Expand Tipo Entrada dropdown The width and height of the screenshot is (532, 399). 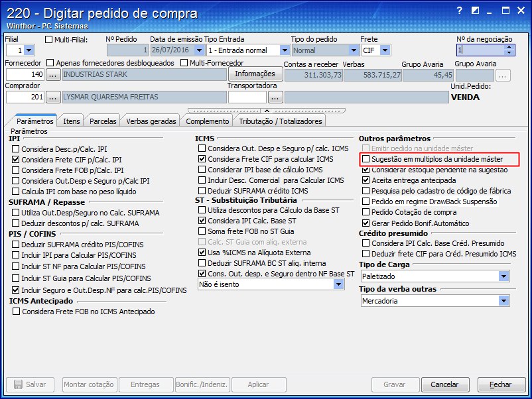tap(285, 50)
